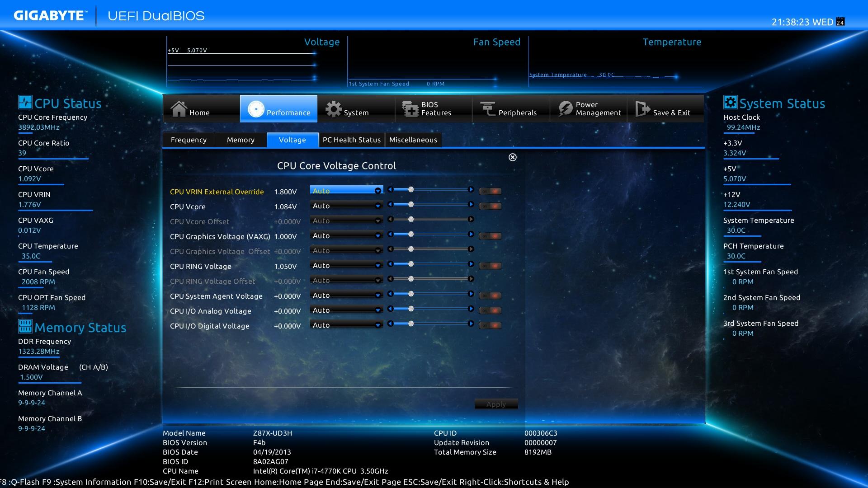Screen dimensions: 868x488
Task: Open CPU I/O Analog Voltage dropdown
Action: (346, 310)
